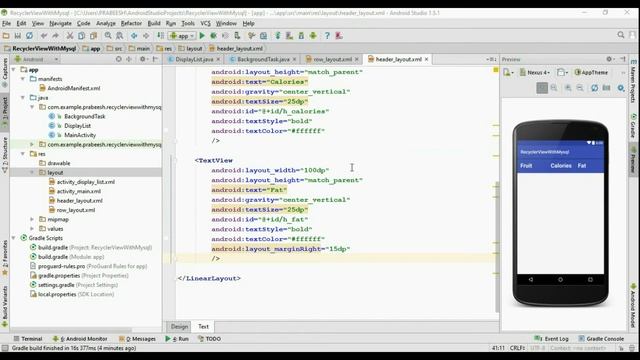640x360 pixels.
Task: Click the res breadcrumb
Action: coord(164,49)
